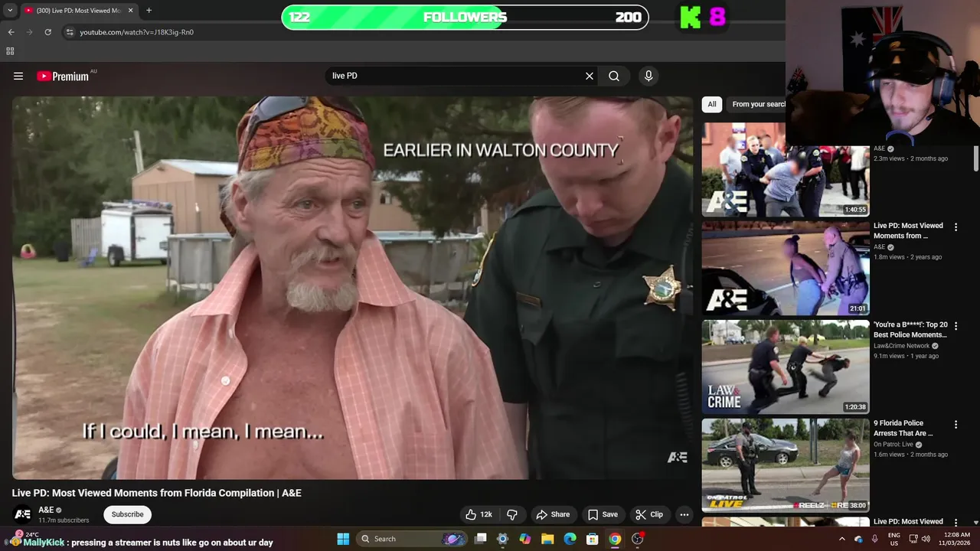Subscribe to the A&E channel
The image size is (980, 551).
pyautogui.click(x=127, y=514)
